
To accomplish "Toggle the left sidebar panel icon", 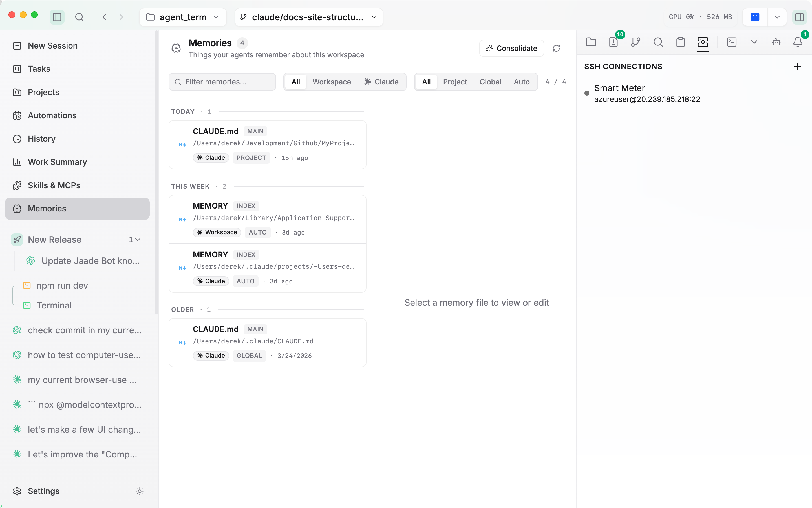I will click(x=57, y=17).
